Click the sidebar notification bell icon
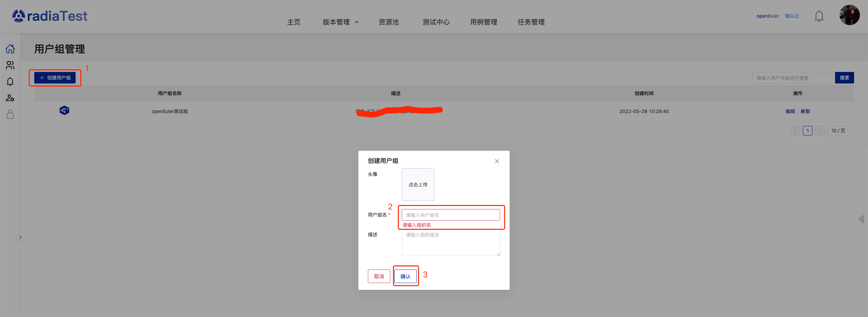Image resolution: width=868 pixels, height=317 pixels. [x=10, y=81]
